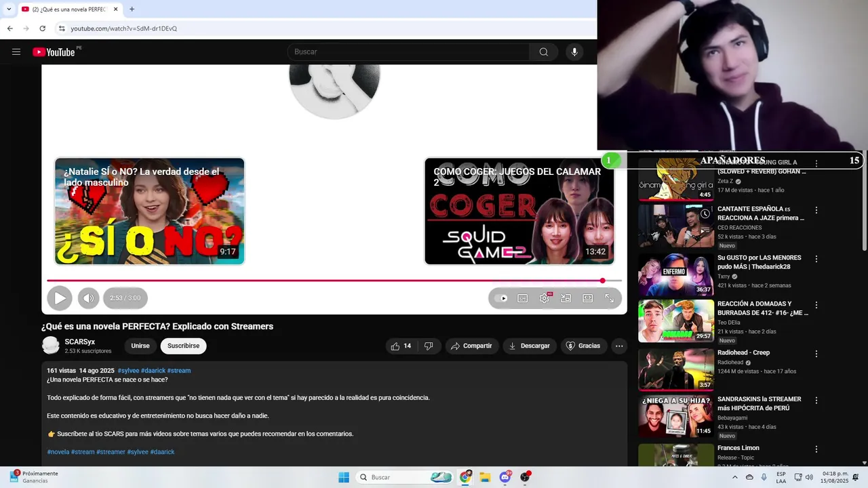Download the video with Descargar

(x=530, y=346)
